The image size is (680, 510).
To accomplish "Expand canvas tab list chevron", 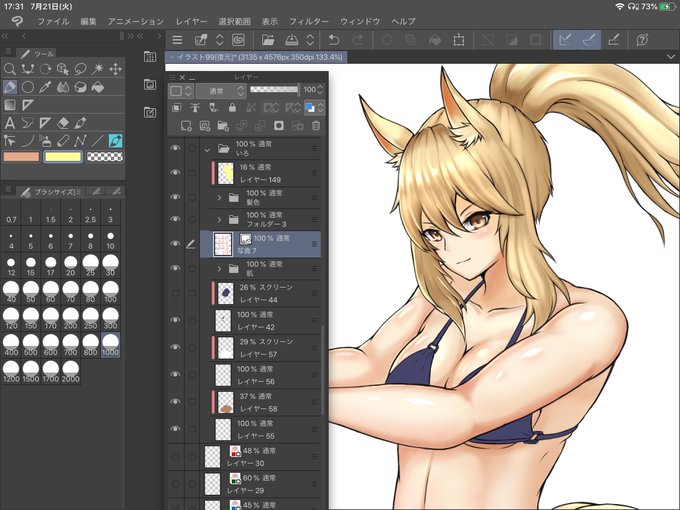I will point(670,57).
